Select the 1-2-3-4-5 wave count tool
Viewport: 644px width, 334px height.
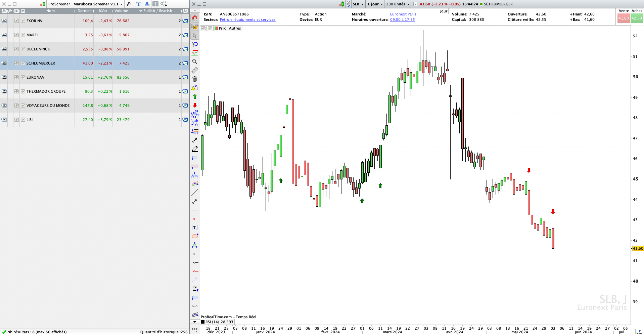pos(195,114)
